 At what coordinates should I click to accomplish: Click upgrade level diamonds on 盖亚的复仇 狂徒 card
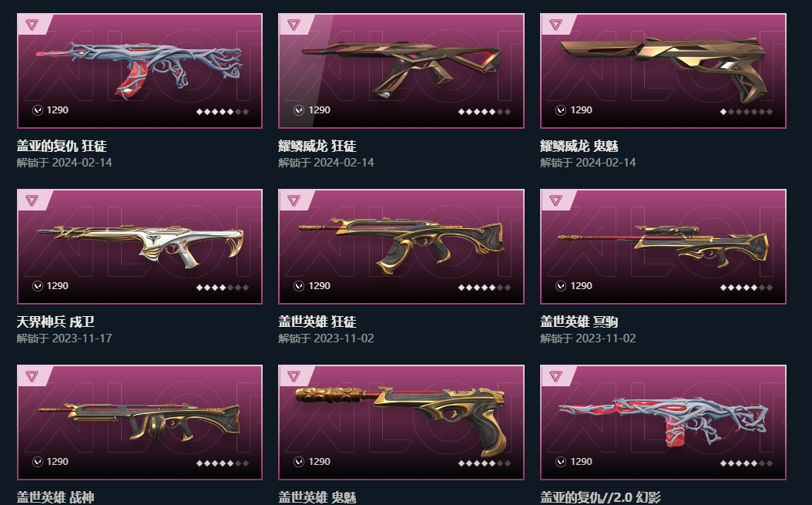(x=223, y=112)
